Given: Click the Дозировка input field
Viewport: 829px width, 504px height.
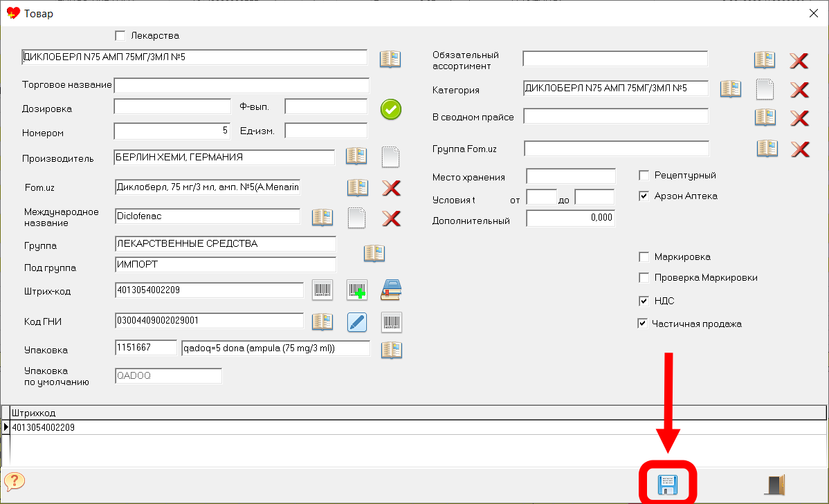Looking at the screenshot, I should (172, 106).
